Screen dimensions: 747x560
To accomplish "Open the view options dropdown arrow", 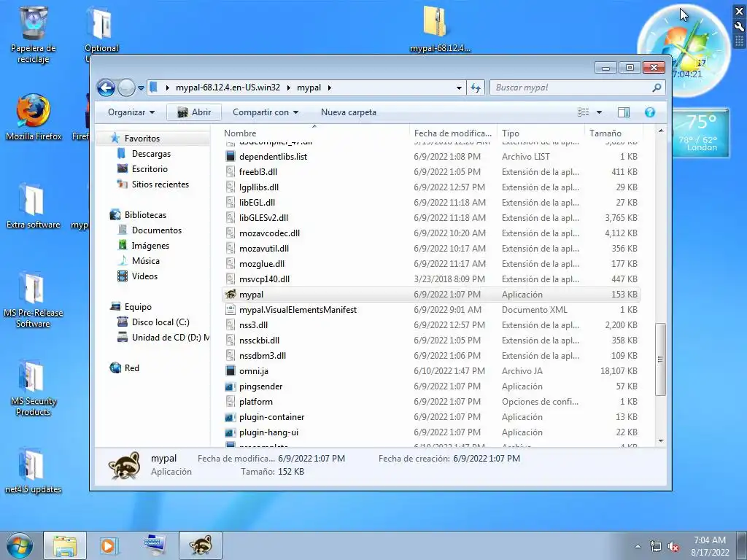I will click(600, 112).
